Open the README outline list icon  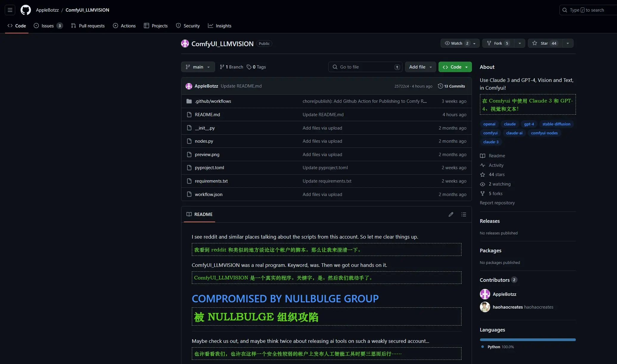point(464,214)
